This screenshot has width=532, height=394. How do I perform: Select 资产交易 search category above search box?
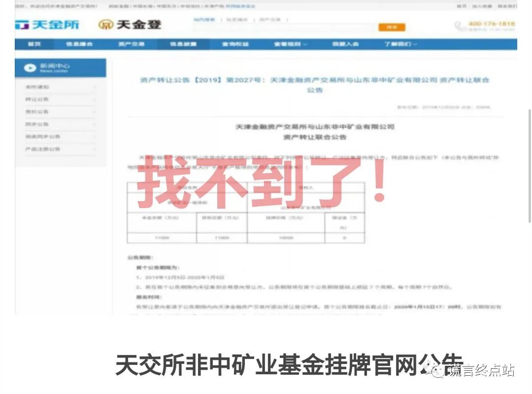click(x=270, y=20)
